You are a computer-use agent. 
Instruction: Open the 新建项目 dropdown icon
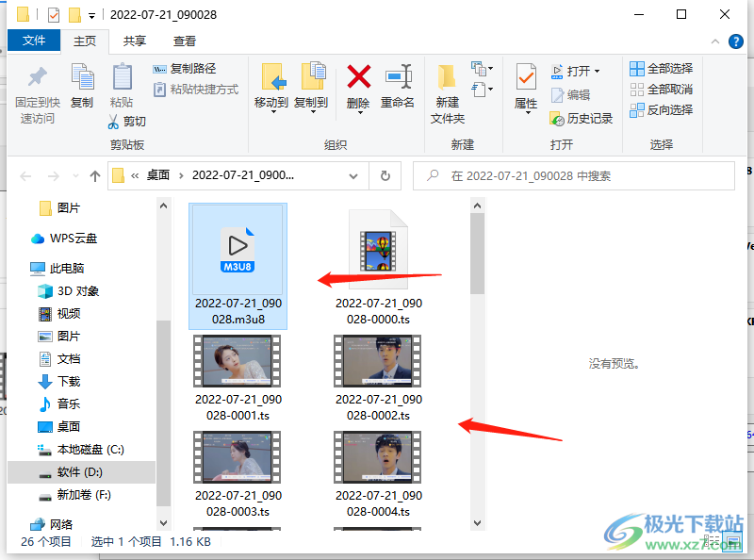482,69
